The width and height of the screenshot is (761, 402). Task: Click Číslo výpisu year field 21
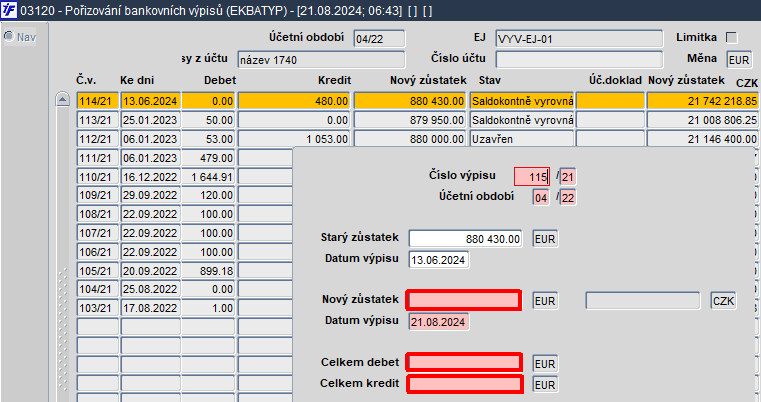point(567,177)
